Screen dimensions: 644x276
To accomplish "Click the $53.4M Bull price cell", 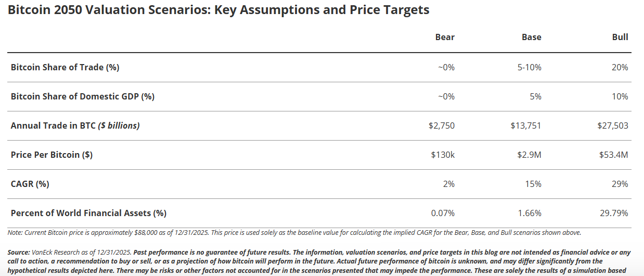I will coord(613,155).
